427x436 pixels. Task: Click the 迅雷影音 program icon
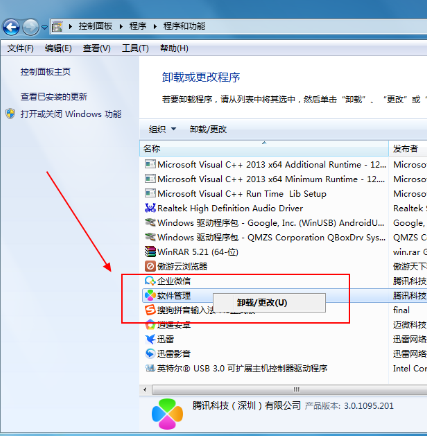(150, 353)
